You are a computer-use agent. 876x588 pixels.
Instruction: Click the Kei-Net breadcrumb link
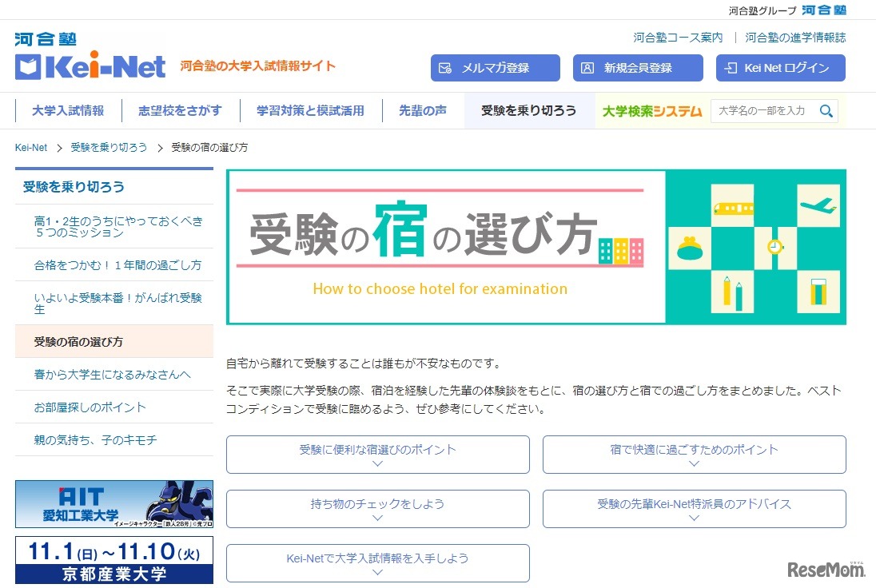30,147
